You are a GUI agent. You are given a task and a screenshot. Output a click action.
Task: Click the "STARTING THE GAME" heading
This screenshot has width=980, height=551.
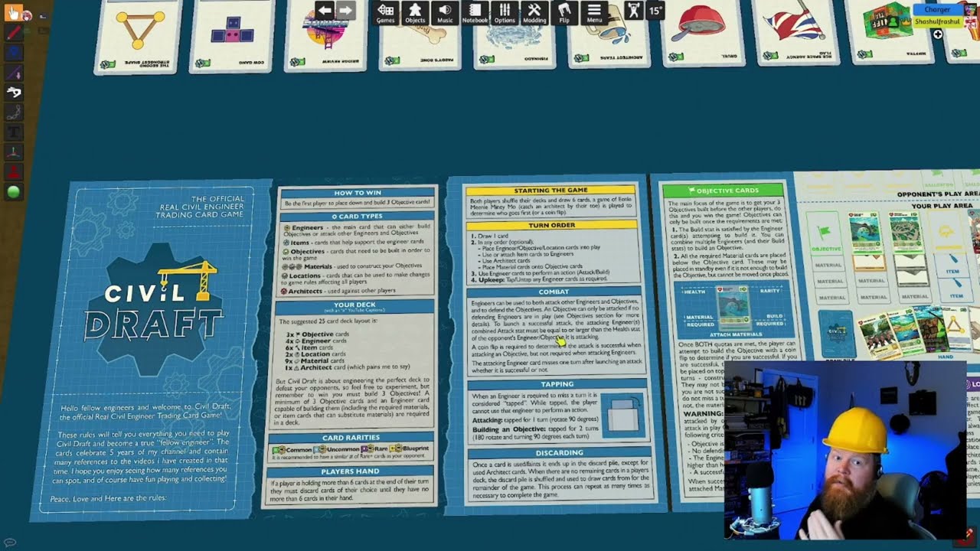(550, 190)
